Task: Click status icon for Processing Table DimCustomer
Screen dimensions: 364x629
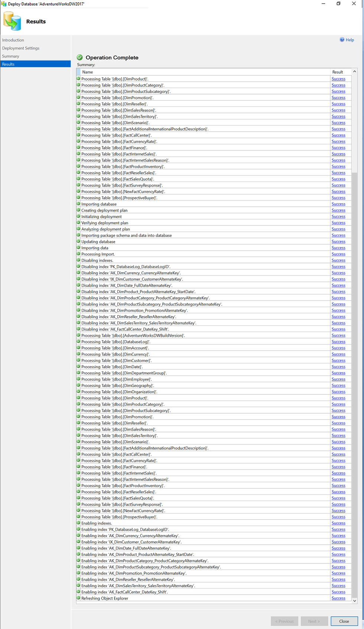Action: click(78, 360)
